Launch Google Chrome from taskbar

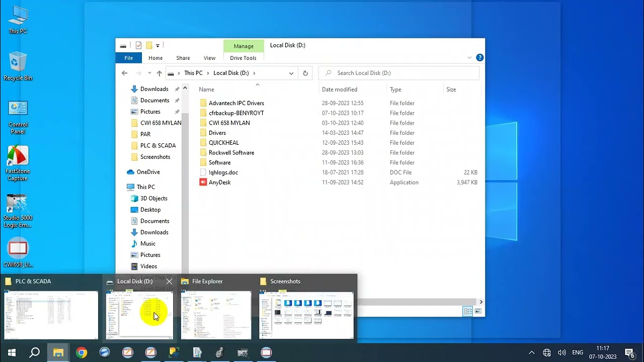(x=82, y=352)
